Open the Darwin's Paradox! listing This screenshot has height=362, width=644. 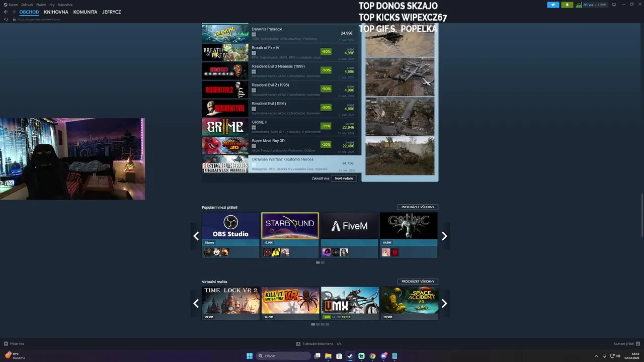[x=281, y=33]
